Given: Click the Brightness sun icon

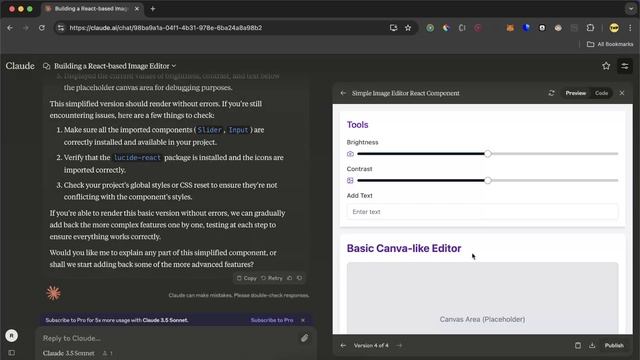Looking at the screenshot, I should pos(350,154).
